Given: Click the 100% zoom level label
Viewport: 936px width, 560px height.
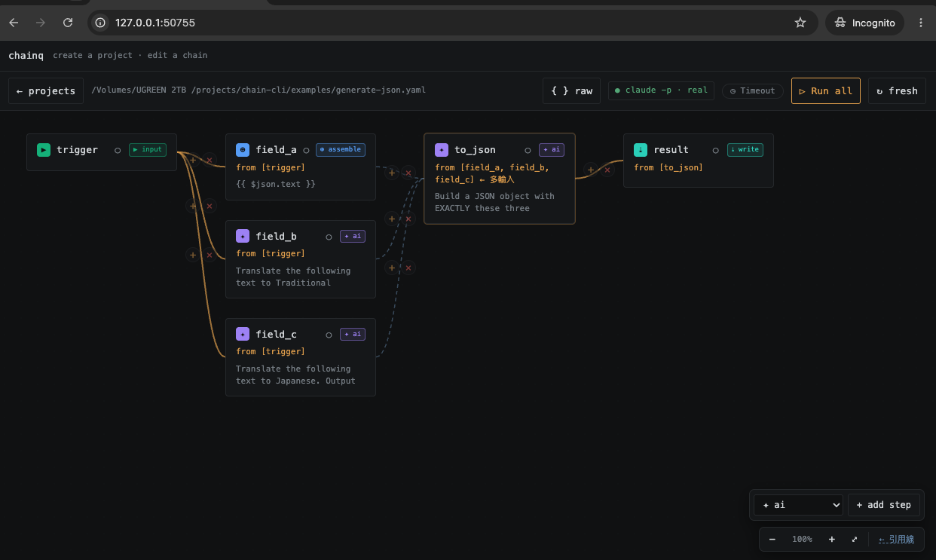Looking at the screenshot, I should (x=802, y=540).
